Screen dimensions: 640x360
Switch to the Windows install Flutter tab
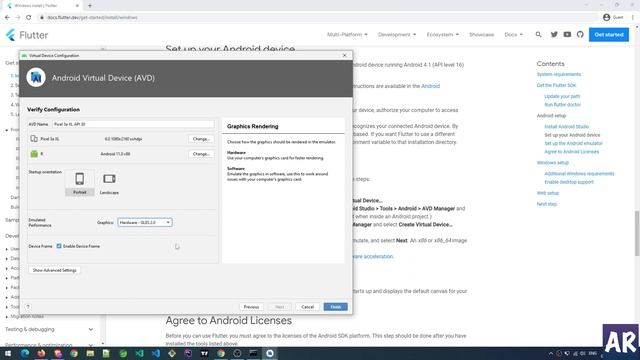[41, 6]
